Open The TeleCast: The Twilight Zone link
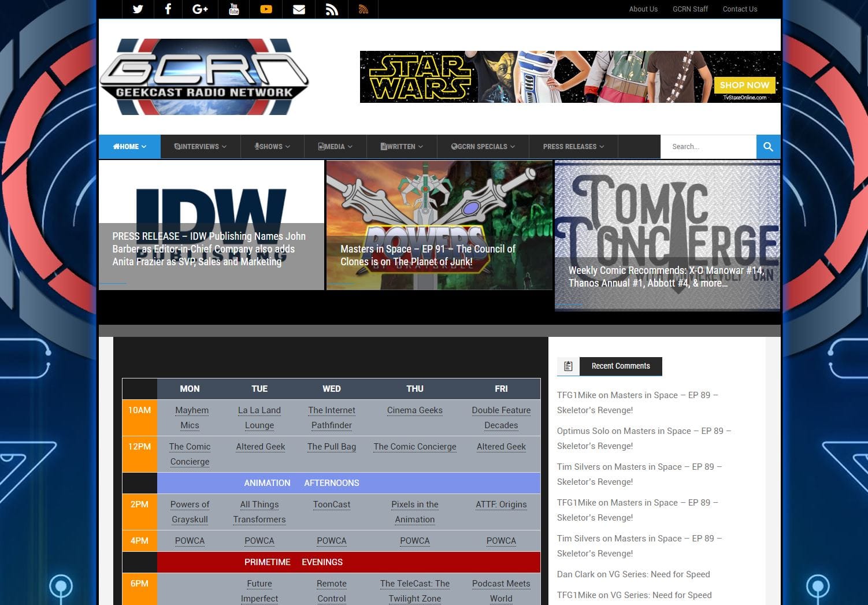 pyautogui.click(x=415, y=591)
